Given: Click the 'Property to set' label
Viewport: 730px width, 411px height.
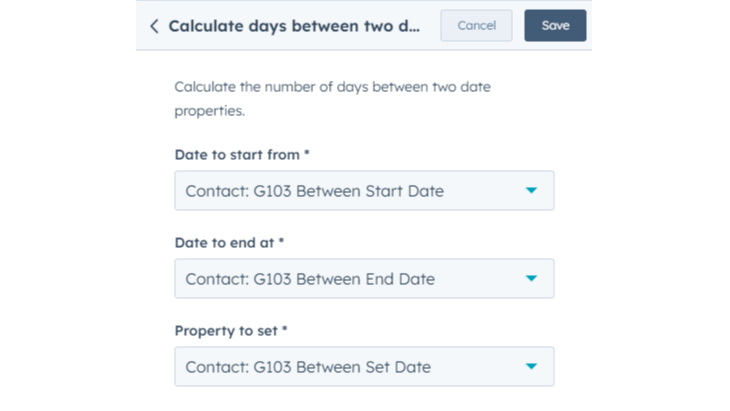Looking at the screenshot, I should click(225, 330).
